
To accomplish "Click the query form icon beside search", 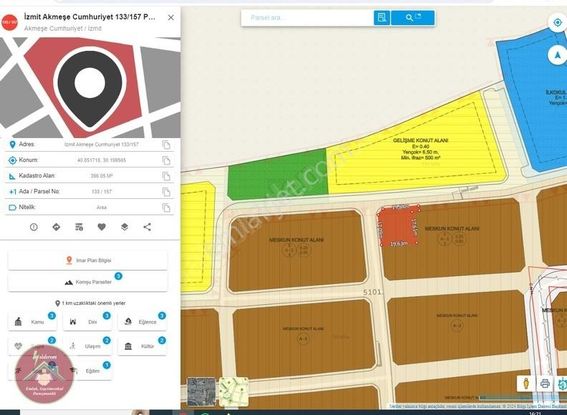I will (x=381, y=18).
